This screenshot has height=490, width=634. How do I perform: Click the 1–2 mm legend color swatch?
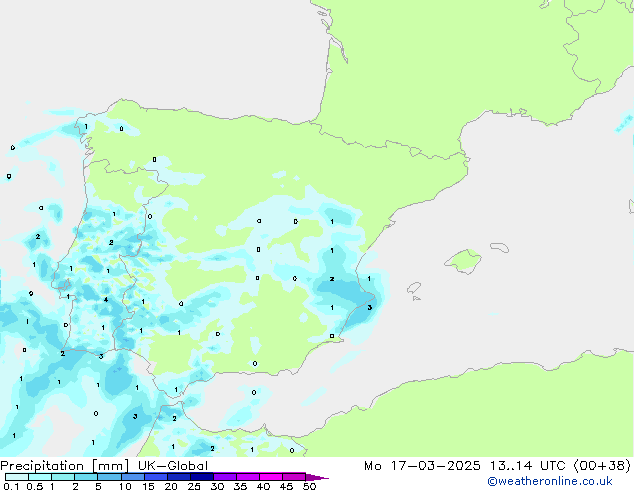(63, 477)
